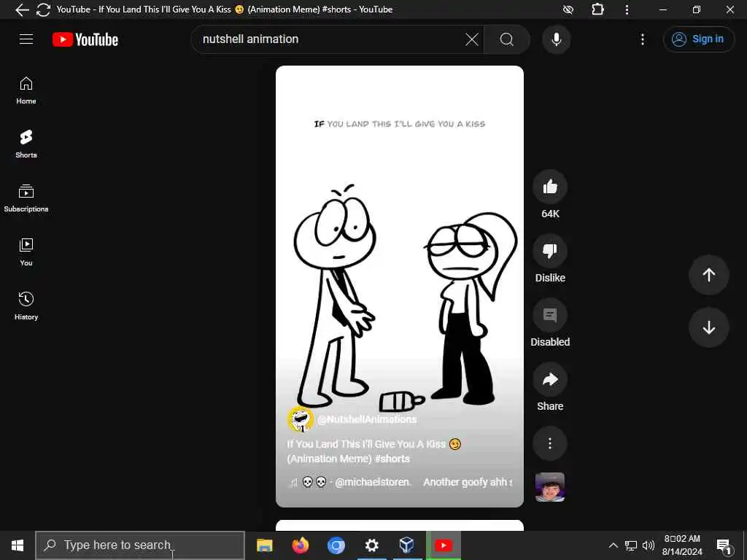Open Home in the sidebar
This screenshot has height=560, width=747.
26,90
